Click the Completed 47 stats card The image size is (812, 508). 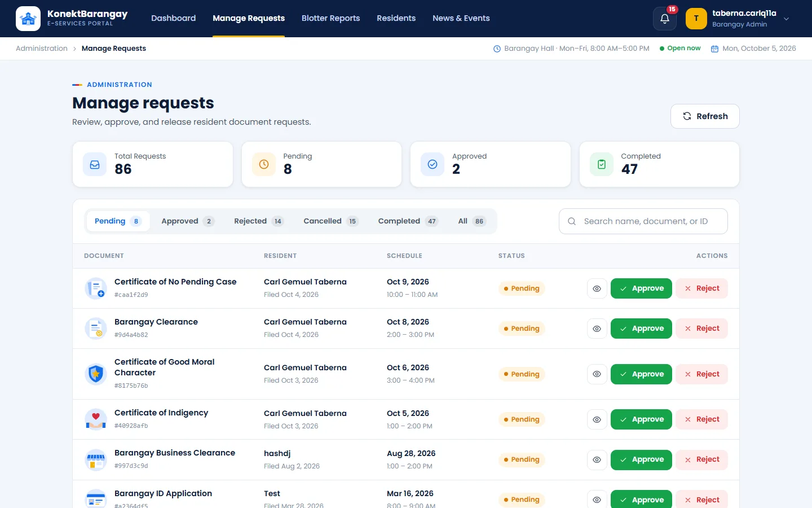(x=659, y=164)
